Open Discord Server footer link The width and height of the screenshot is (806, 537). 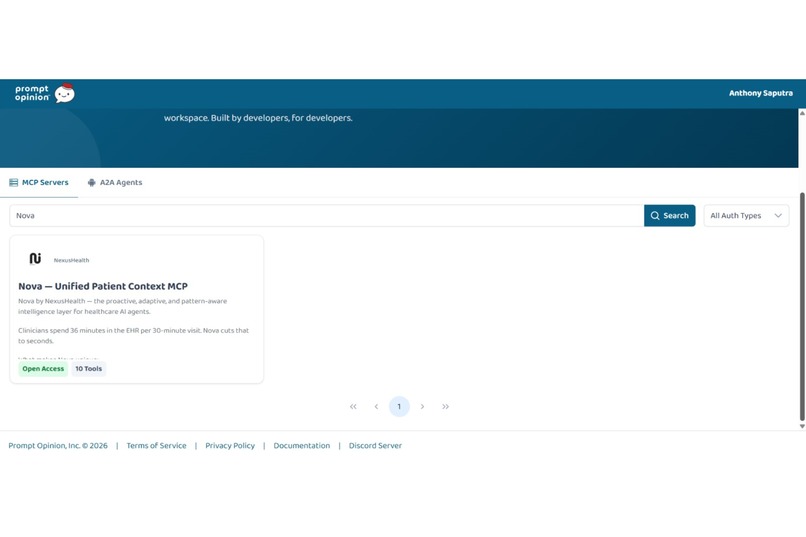click(x=375, y=446)
